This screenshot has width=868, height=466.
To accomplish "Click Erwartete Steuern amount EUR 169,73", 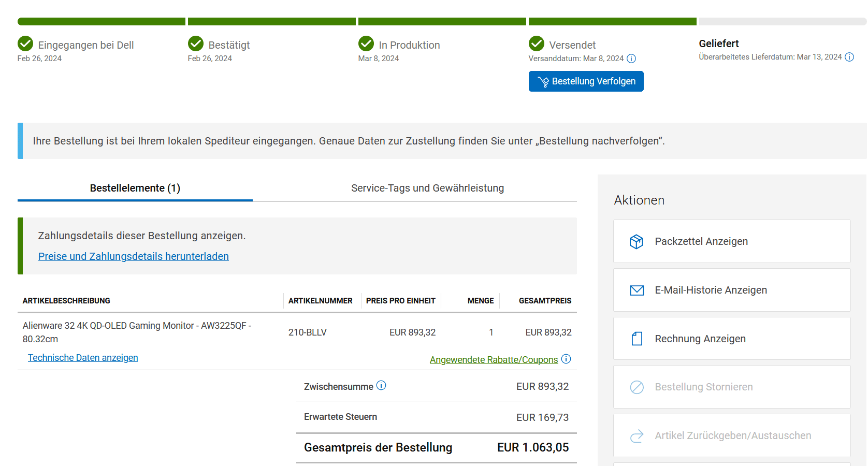I will tap(542, 417).
